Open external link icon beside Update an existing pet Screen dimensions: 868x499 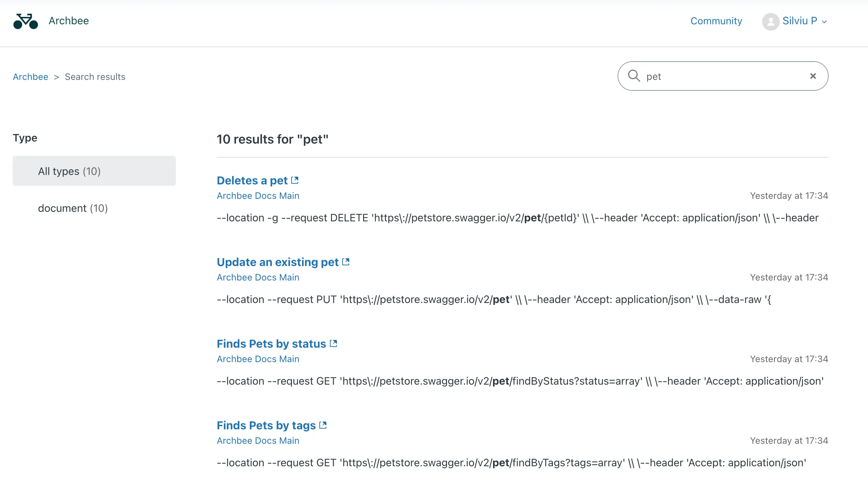346,262
